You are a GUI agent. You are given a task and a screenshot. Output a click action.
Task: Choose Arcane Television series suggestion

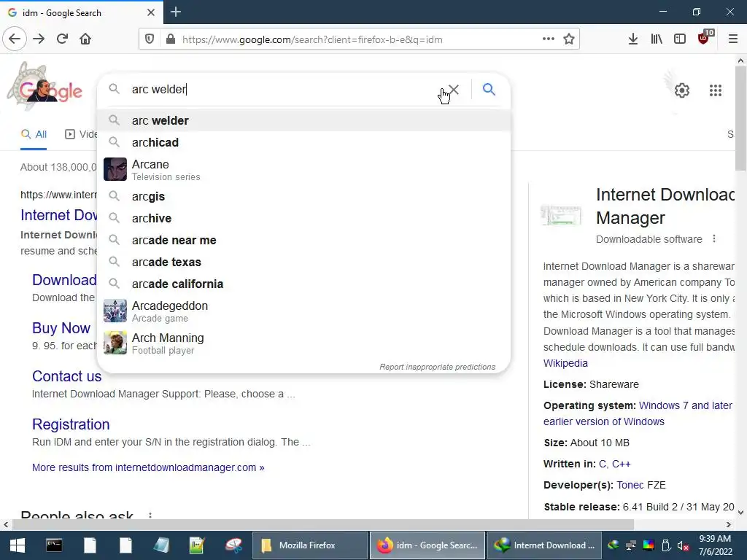pyautogui.click(x=303, y=169)
